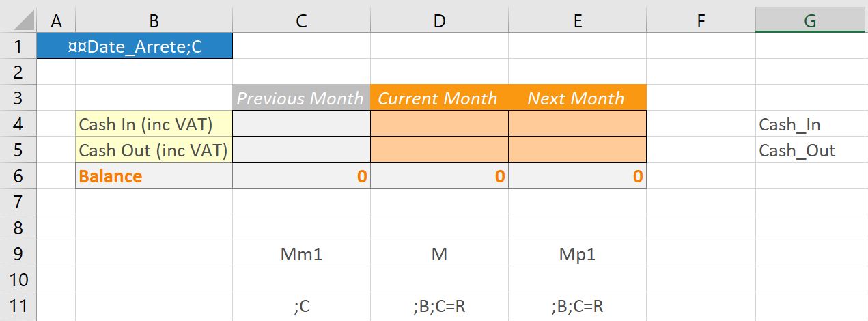Screen dimensions: 868x321
Task: Select the orange Balance label cell
Action: (x=154, y=176)
